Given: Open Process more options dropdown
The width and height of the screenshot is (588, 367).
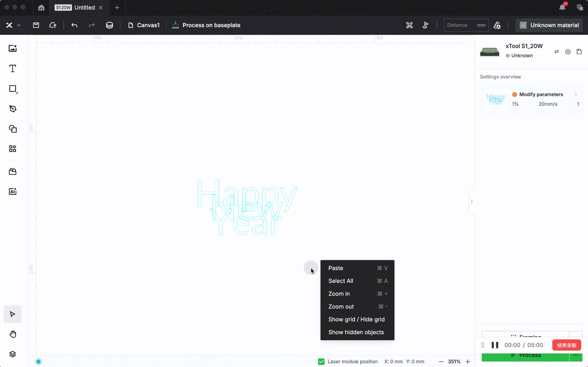Looking at the screenshot, I should 576,355.
